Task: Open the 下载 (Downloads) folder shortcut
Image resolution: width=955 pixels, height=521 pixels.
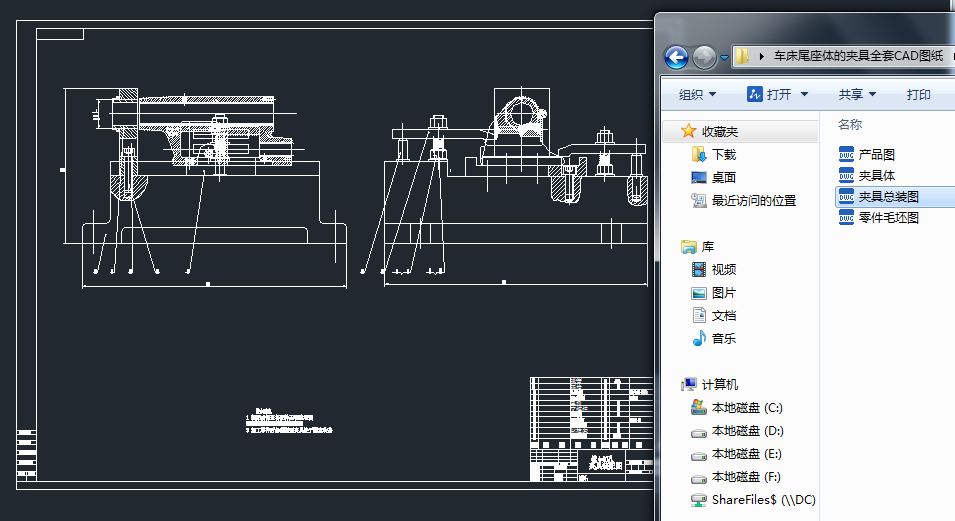Action: pyautogui.click(x=723, y=154)
